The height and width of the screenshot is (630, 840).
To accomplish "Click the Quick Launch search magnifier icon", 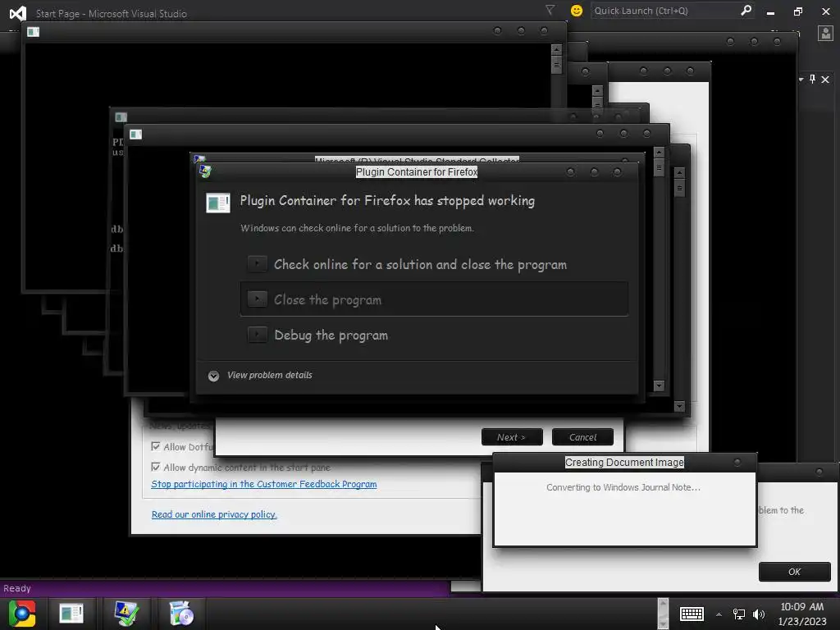I will [746, 10].
